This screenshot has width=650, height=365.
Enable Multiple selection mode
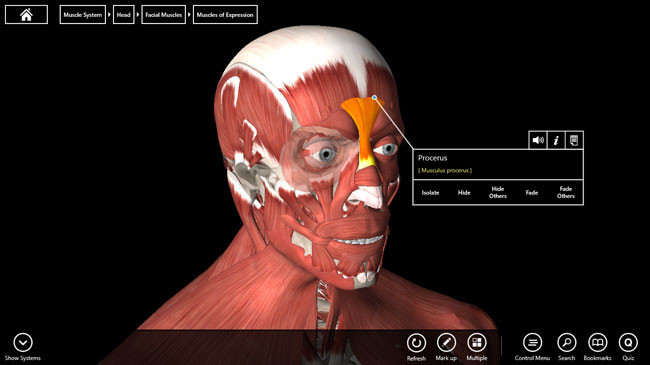[x=477, y=347]
